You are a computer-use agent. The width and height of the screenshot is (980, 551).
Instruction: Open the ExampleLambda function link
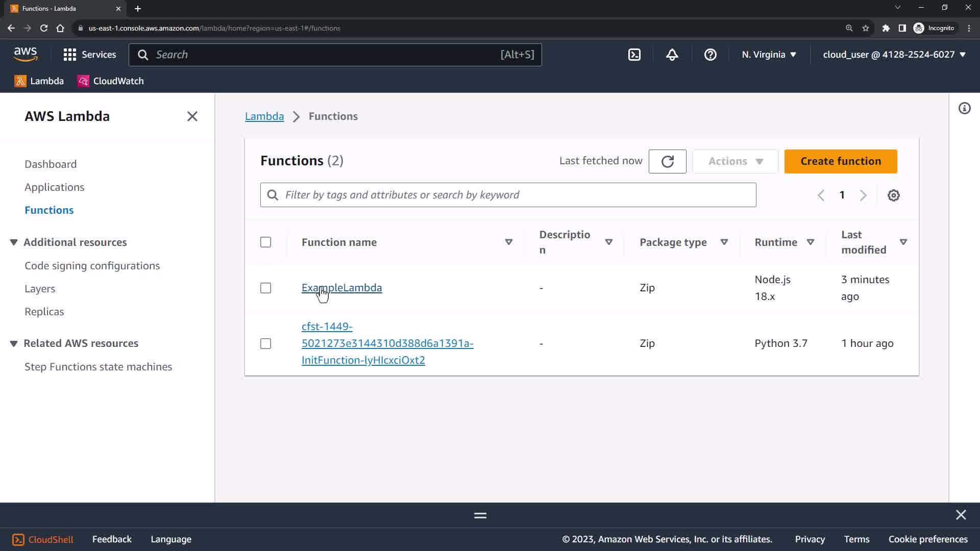click(341, 288)
